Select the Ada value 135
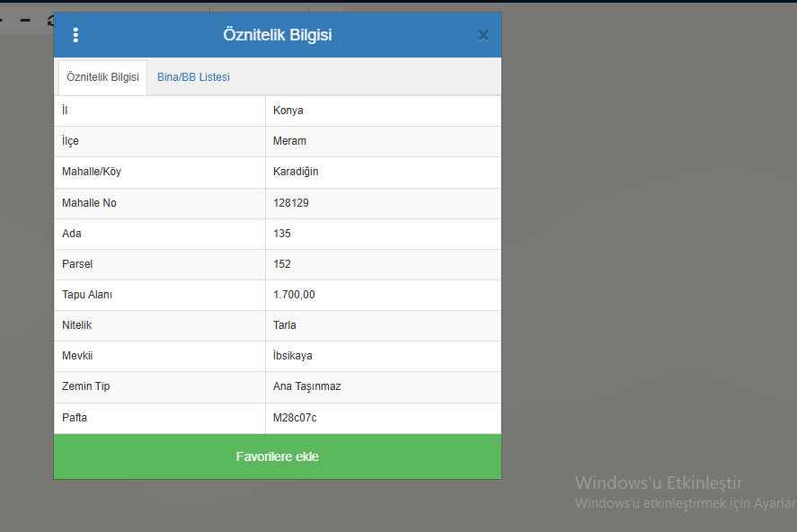This screenshot has height=532, width=797. [x=282, y=234]
